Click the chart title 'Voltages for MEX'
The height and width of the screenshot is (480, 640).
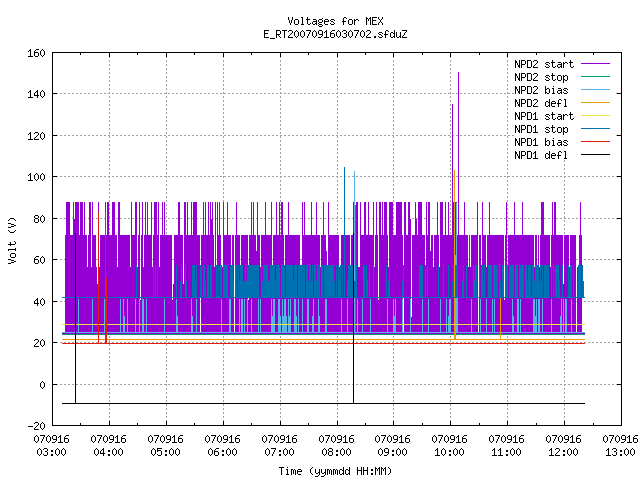(x=335, y=21)
